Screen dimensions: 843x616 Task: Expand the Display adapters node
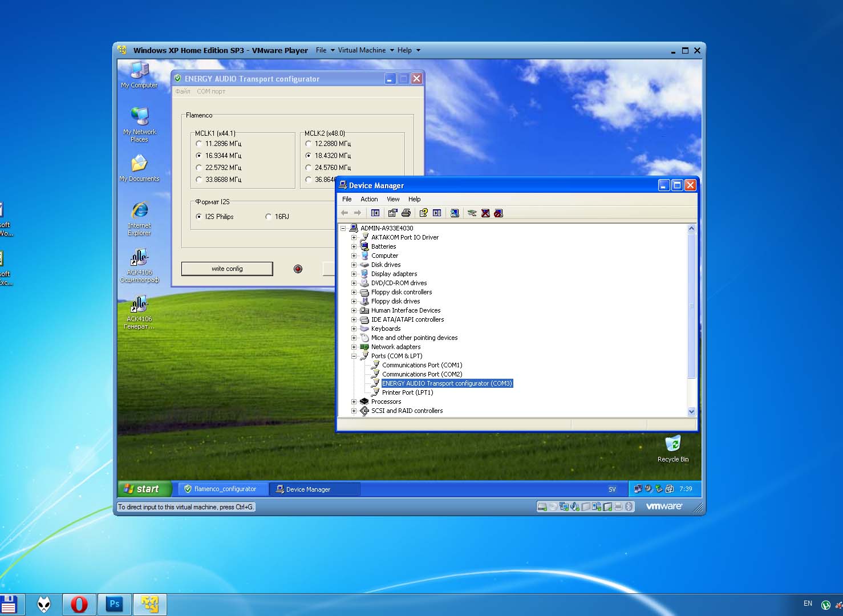[x=354, y=274]
